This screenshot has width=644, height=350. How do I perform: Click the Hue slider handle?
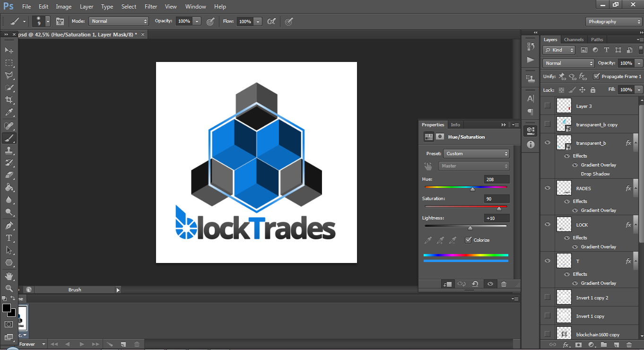472,189
